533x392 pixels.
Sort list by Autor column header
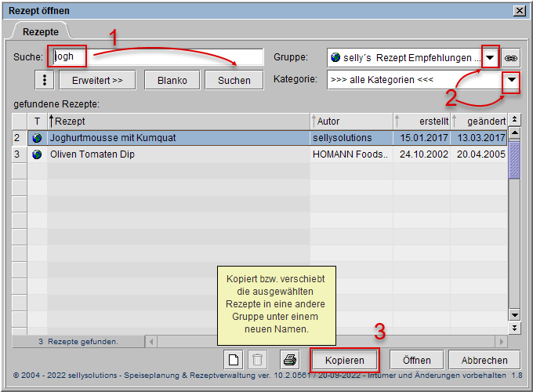click(x=351, y=121)
